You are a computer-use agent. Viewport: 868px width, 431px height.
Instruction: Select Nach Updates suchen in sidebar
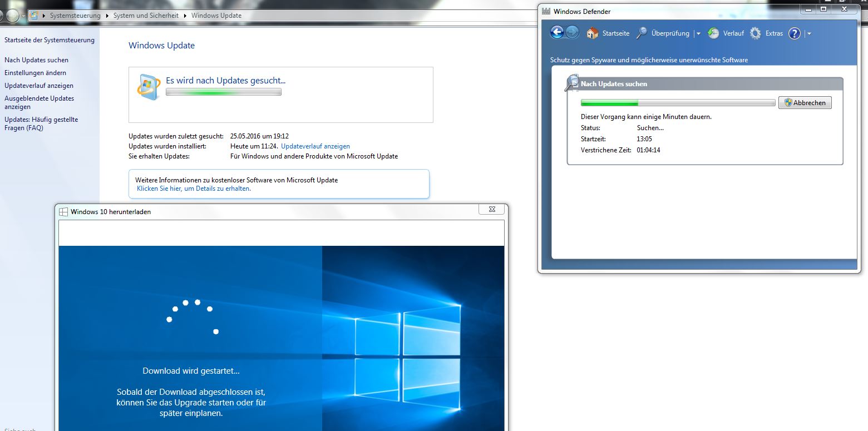tap(36, 60)
